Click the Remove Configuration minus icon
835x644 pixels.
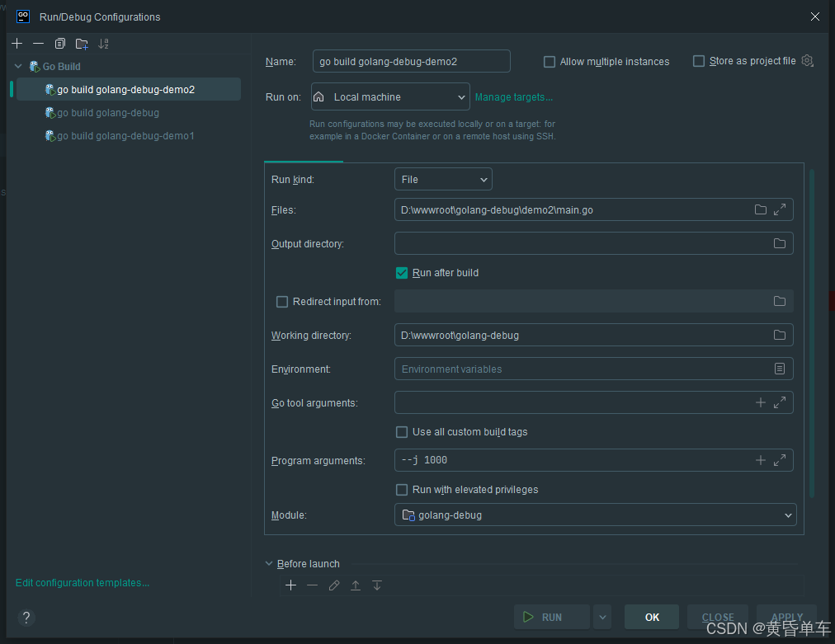pyautogui.click(x=38, y=44)
